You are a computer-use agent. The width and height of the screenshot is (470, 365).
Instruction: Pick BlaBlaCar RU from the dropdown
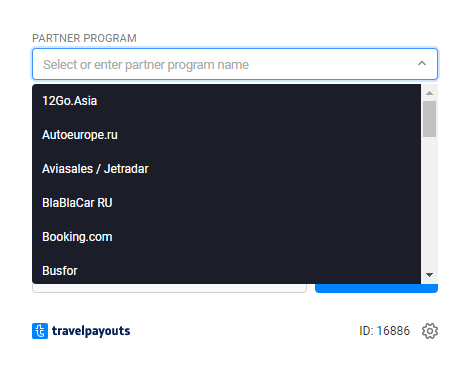coord(227,203)
